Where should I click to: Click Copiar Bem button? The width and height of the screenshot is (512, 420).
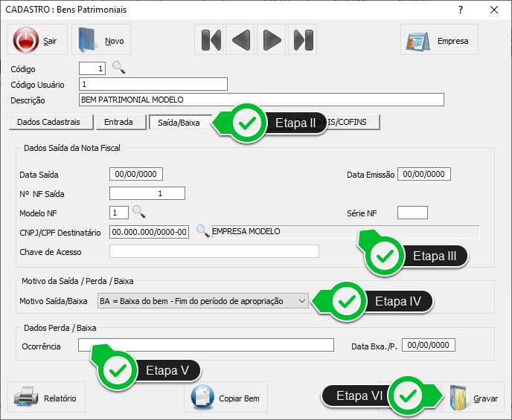click(225, 398)
